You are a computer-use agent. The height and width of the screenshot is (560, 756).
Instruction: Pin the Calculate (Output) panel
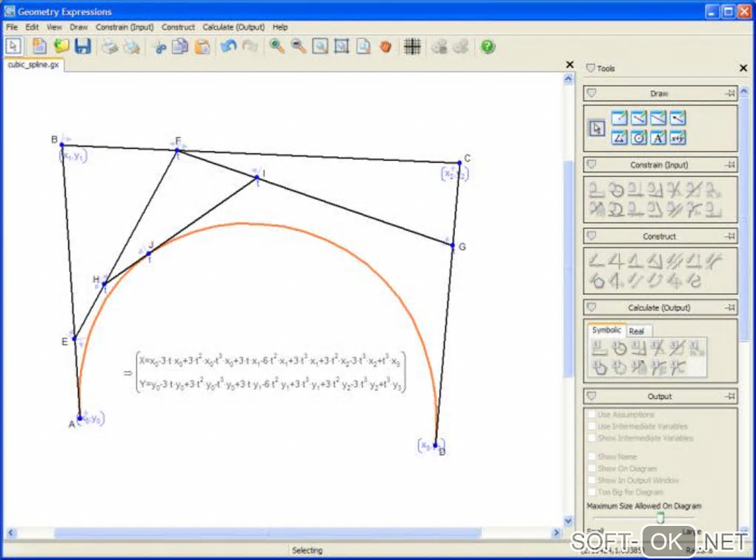[730, 307]
